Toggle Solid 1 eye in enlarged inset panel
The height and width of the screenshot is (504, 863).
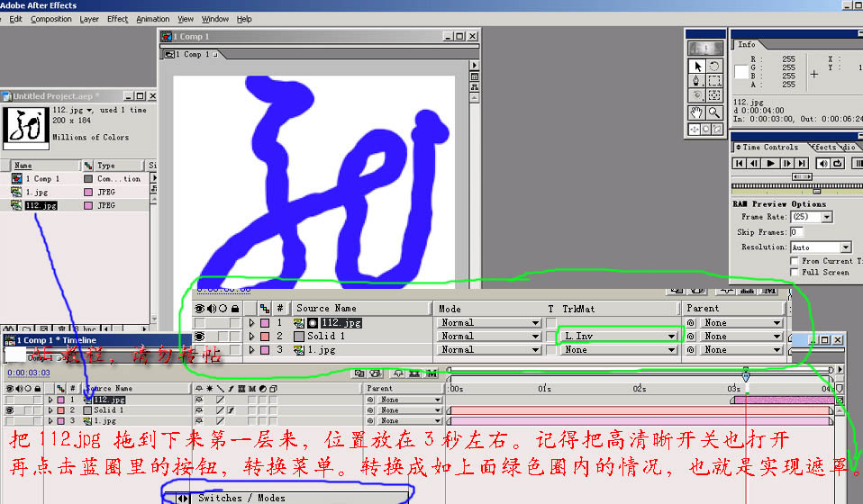click(x=199, y=337)
